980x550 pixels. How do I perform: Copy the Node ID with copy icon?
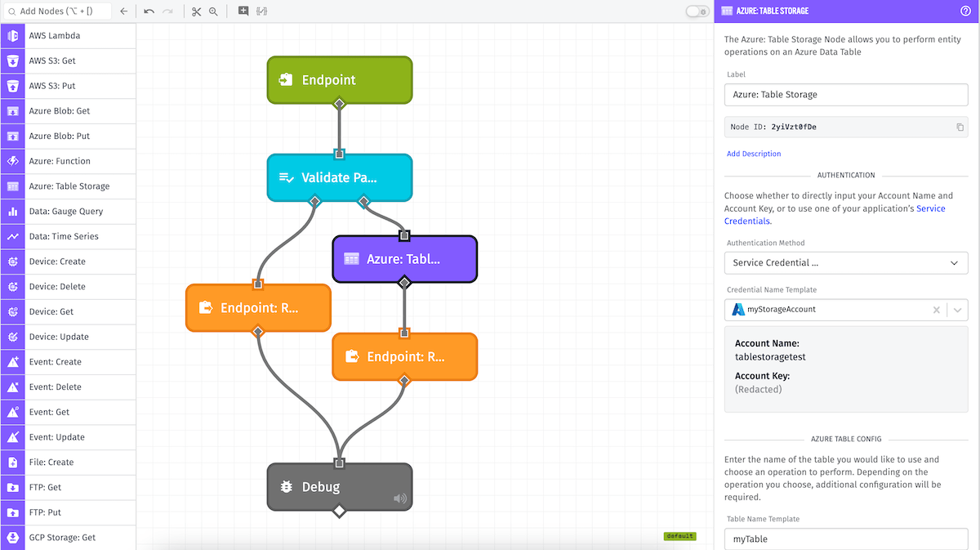coord(960,127)
